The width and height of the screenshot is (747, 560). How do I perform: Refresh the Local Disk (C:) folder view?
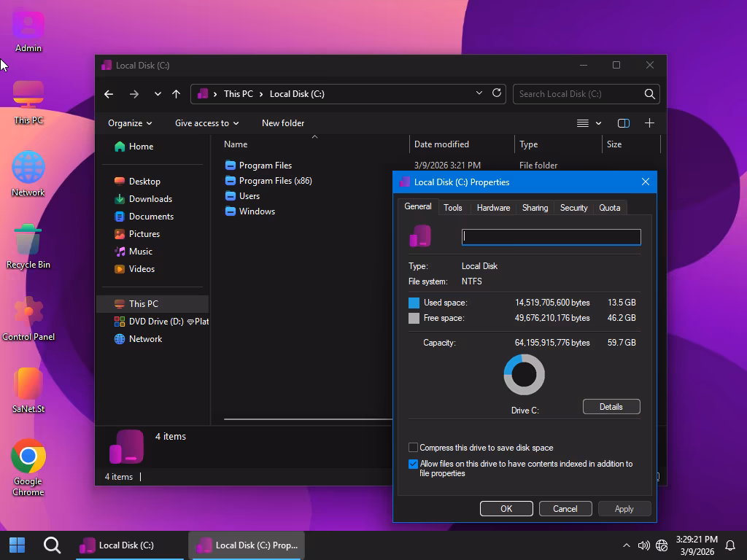click(497, 93)
